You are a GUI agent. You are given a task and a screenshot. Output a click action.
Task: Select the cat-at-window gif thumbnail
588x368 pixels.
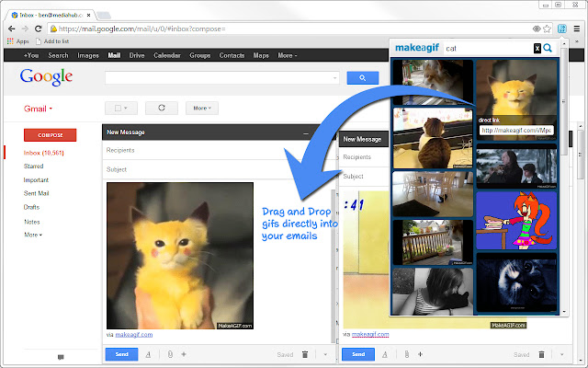433,138
